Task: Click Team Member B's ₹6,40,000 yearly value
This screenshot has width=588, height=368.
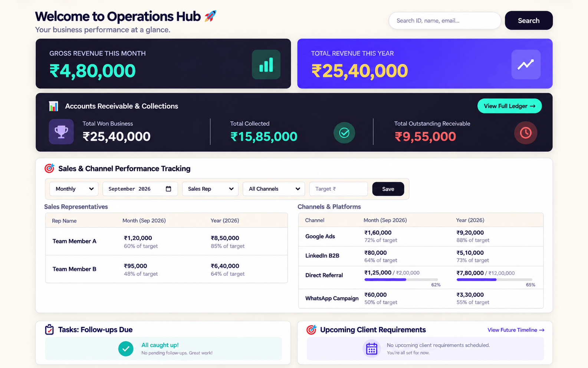Action: click(225, 266)
